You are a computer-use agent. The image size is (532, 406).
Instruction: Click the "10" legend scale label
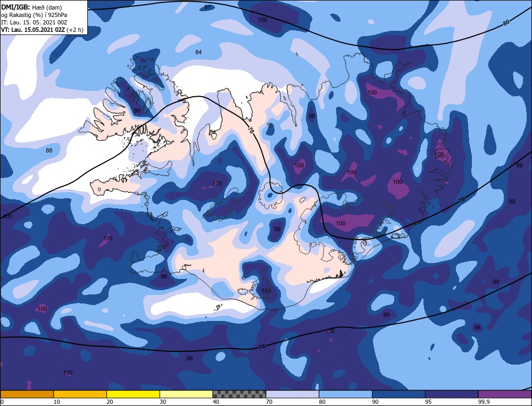[57, 402]
